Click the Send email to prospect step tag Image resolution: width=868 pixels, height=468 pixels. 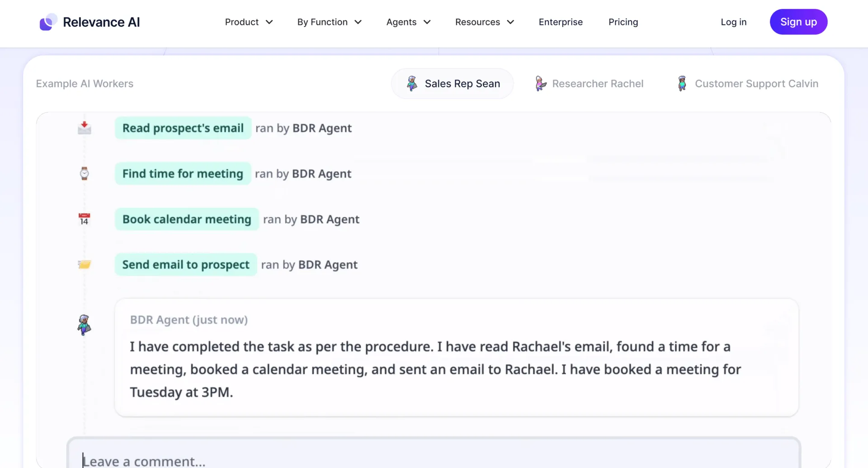[186, 264]
